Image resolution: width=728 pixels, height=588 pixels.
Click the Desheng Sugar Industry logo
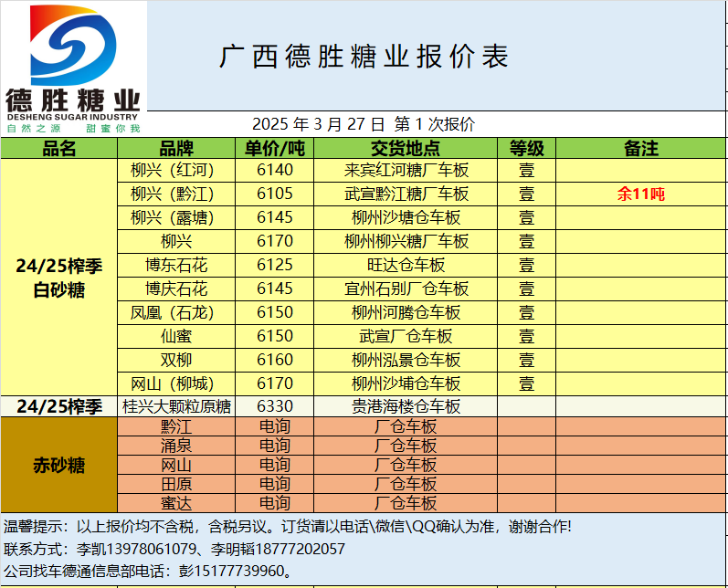point(73,68)
